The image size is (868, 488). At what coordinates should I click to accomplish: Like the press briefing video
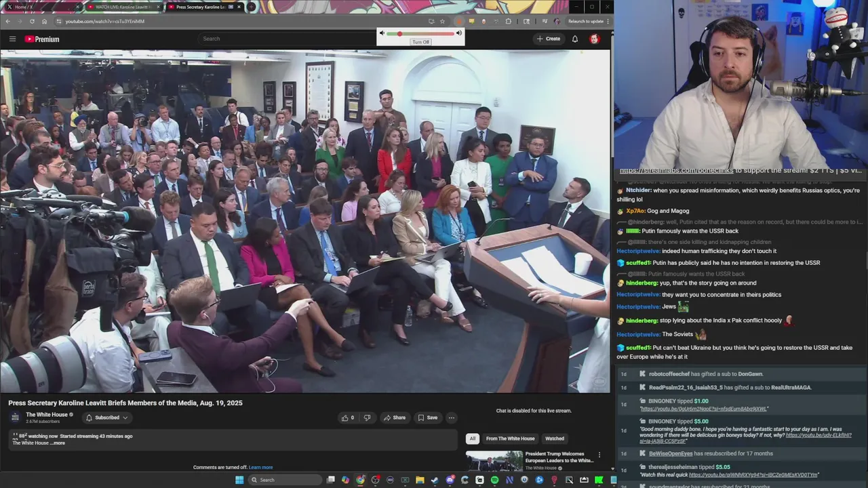[x=347, y=418]
